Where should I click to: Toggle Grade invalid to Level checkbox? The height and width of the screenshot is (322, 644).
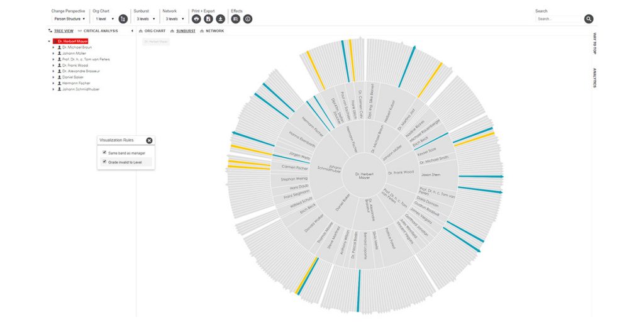[x=104, y=162]
